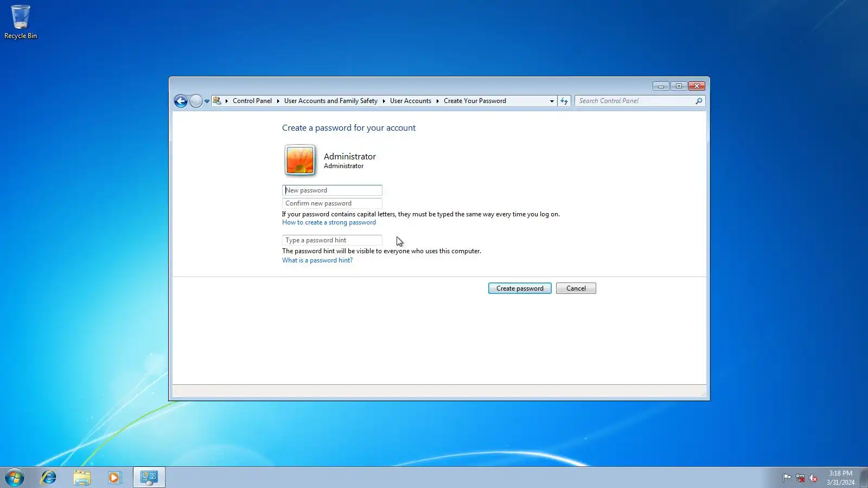Click the Administrator account name heading

(x=350, y=156)
